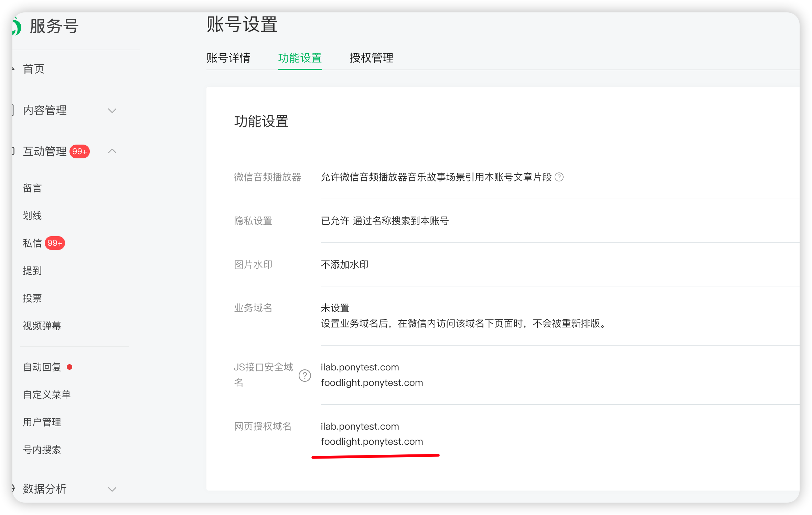
Task: Switch to the 账号详情 tab
Action: click(228, 58)
